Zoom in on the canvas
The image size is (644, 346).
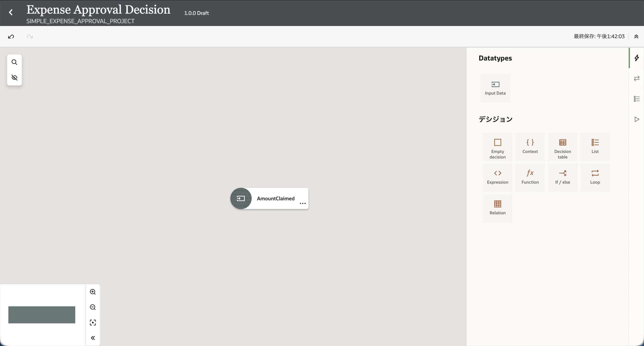93,292
